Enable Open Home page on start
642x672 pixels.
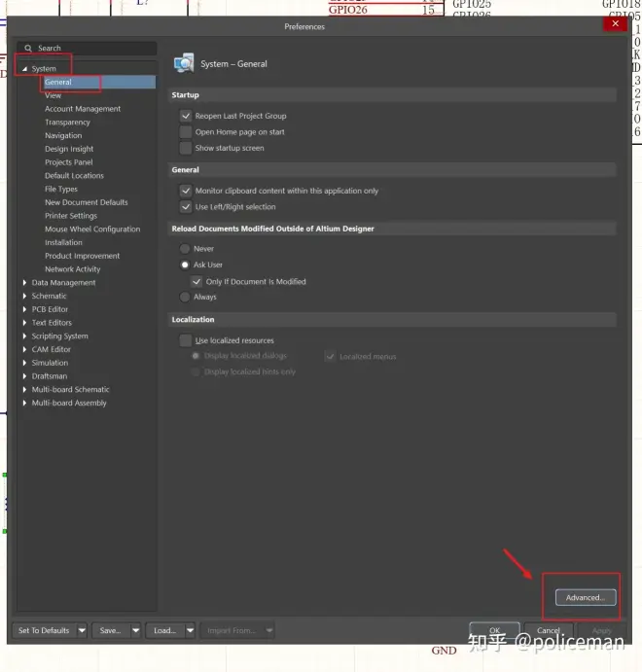coord(186,132)
